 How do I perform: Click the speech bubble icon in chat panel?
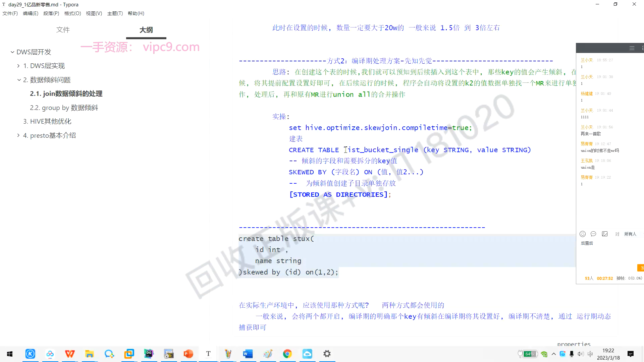[x=593, y=234]
